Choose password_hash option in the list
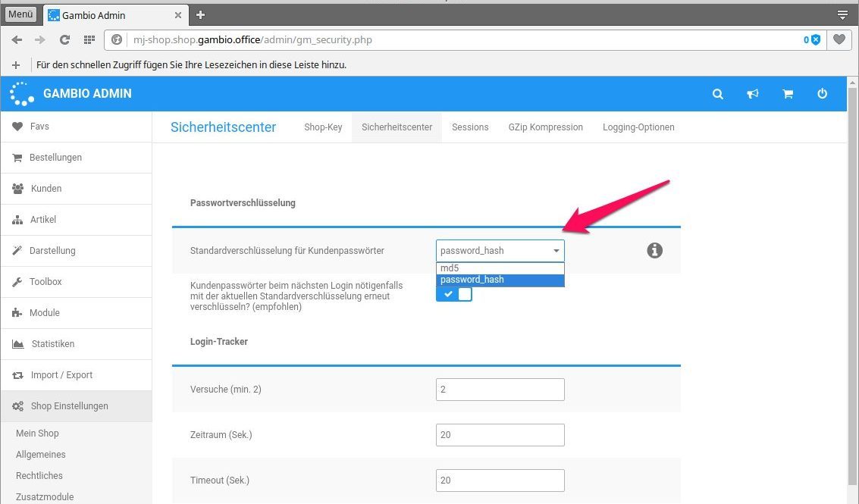 pyautogui.click(x=500, y=280)
